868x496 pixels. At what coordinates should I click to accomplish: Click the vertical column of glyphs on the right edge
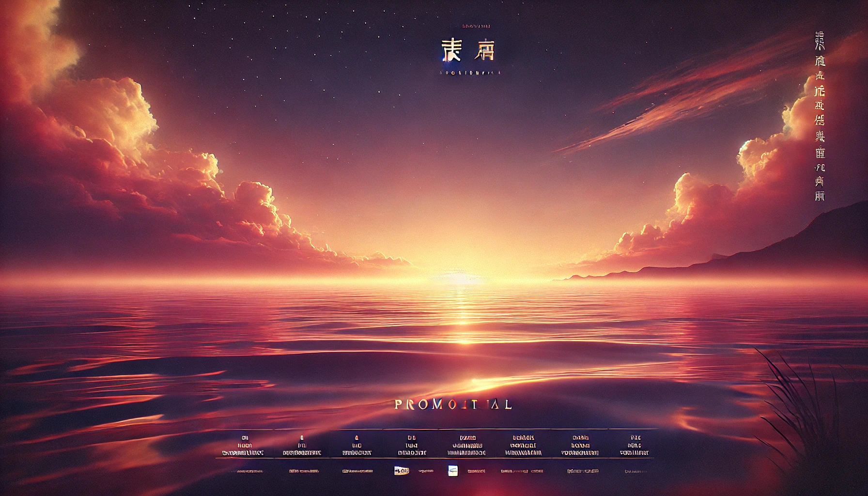(x=820, y=117)
